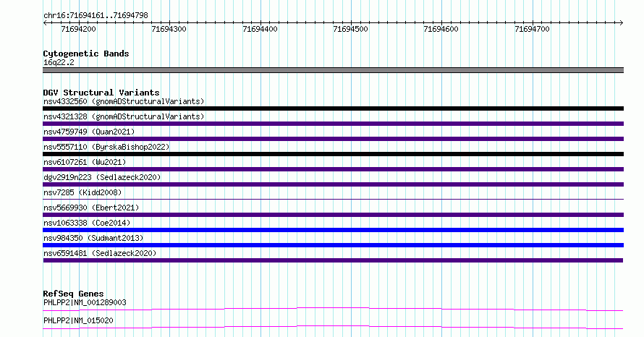Click the purple bar under dgv2919n223
The height and width of the screenshot is (337, 644).
click(x=333, y=184)
